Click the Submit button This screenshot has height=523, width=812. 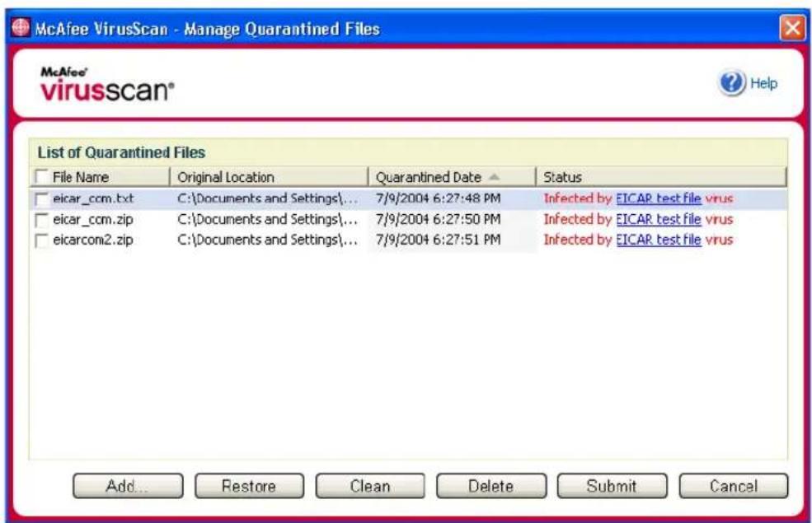coord(613,486)
